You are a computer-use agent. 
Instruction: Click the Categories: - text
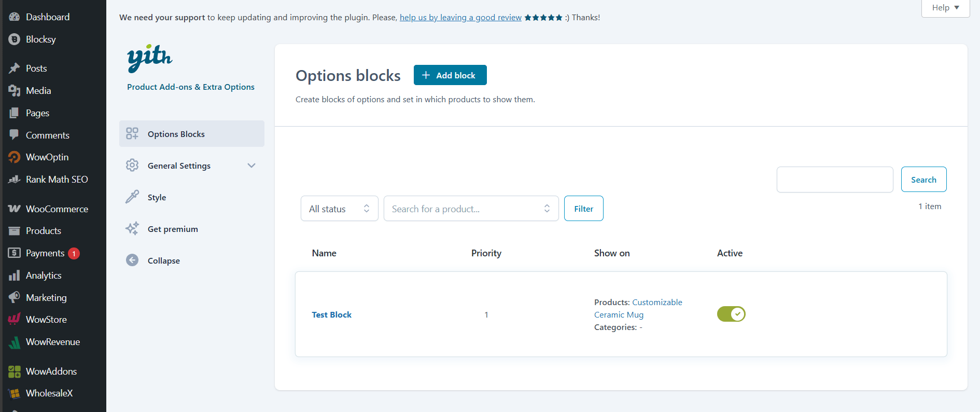[618, 327]
